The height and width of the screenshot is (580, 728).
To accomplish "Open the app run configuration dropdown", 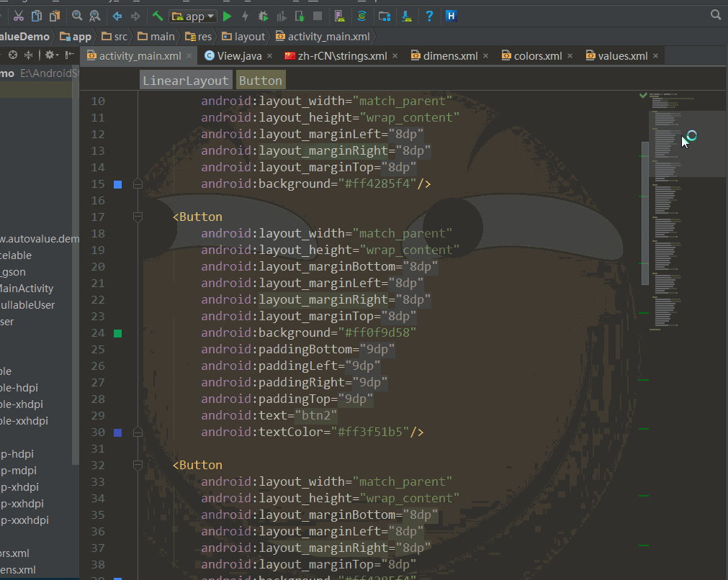I will (193, 17).
